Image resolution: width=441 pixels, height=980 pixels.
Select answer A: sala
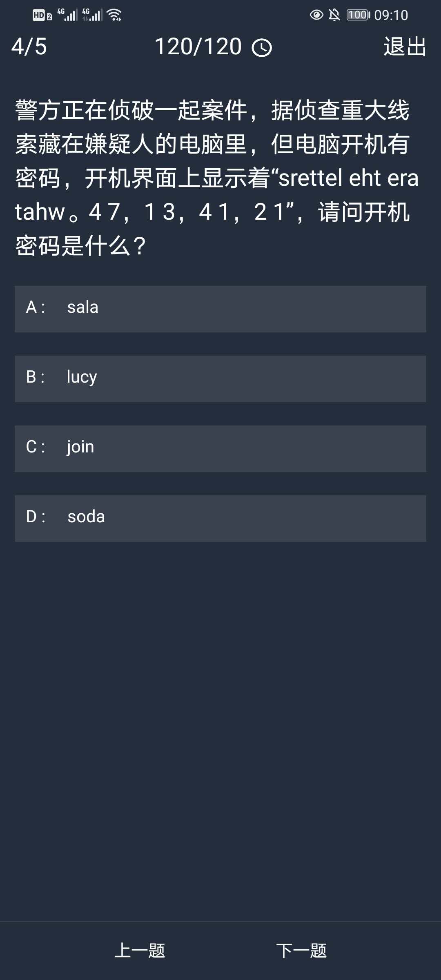pos(220,309)
